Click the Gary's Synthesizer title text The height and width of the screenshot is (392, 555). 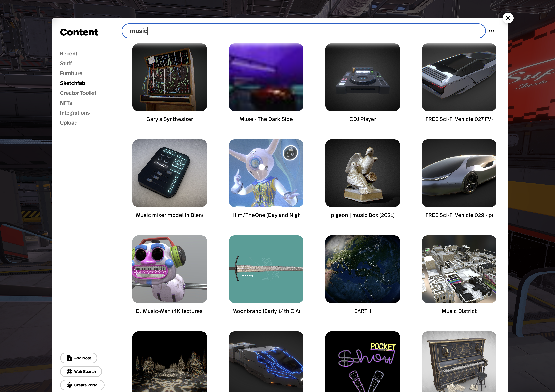click(x=170, y=119)
